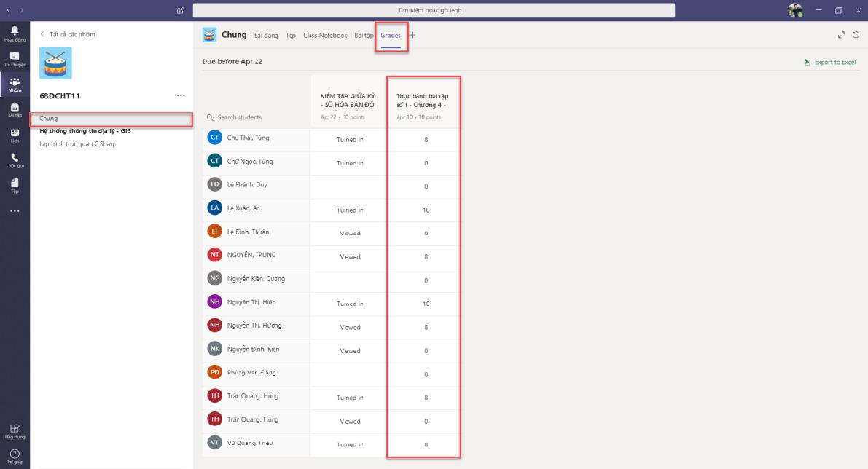The height and width of the screenshot is (469, 868).
Task: Select the Lập trình trực quan C Sharp channel
Action: tap(77, 144)
